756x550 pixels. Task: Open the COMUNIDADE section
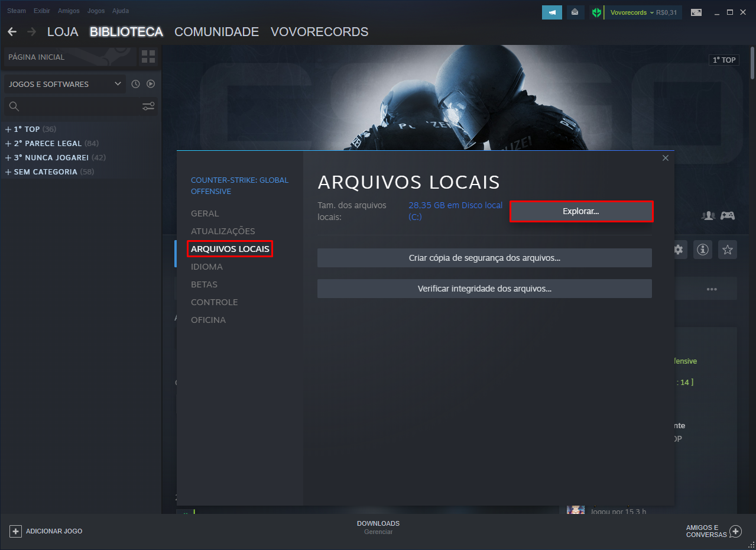217,32
